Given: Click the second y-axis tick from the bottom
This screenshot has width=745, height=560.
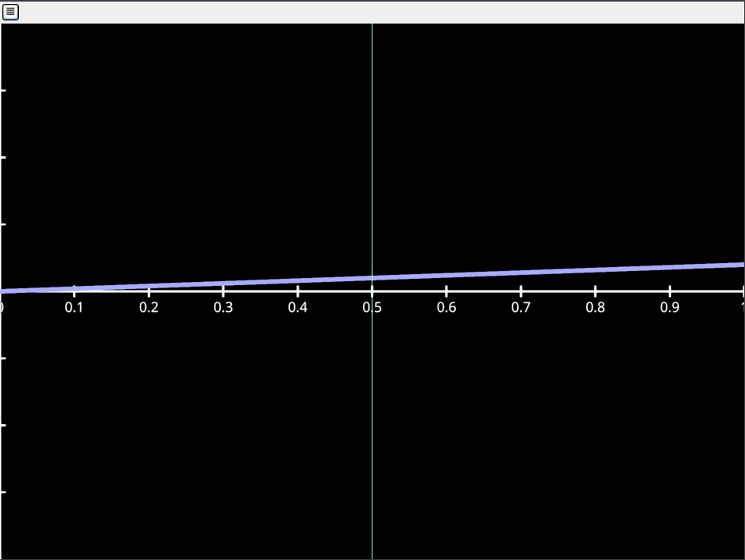Looking at the screenshot, I should click(3, 425).
